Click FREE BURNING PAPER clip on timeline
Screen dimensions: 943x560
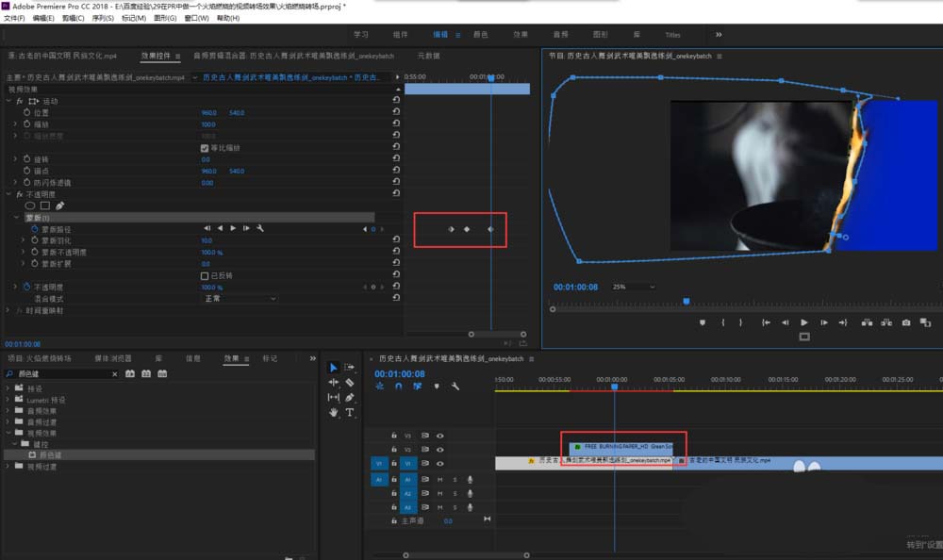click(x=622, y=446)
